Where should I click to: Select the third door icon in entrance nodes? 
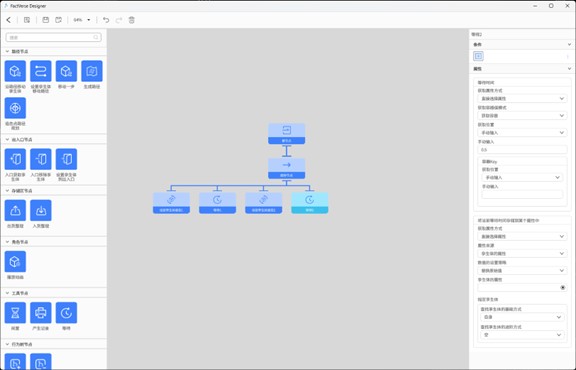66,159
